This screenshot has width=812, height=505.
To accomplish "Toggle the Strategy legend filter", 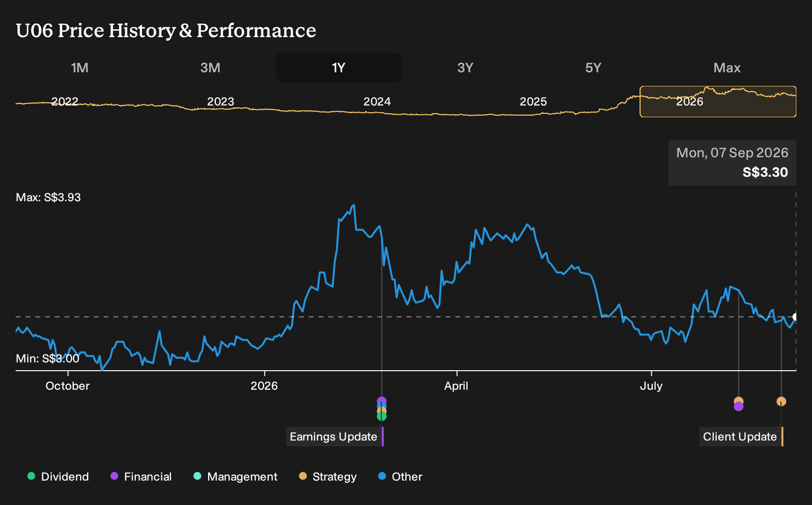I will [328, 477].
